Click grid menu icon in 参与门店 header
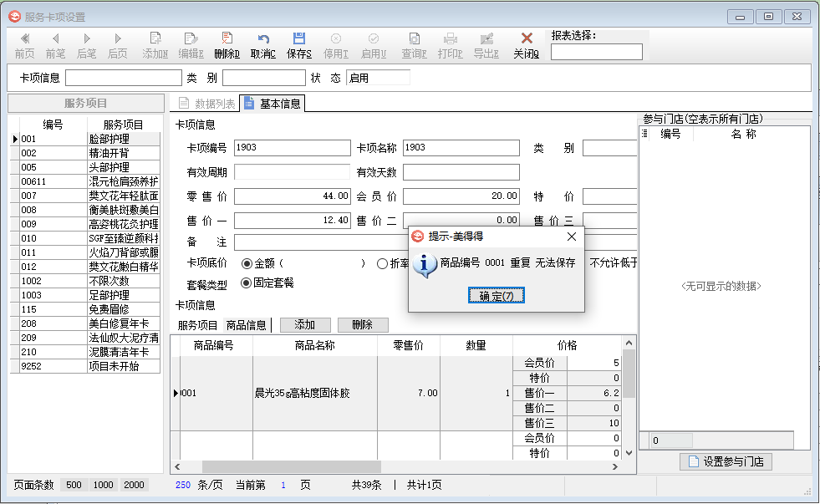Image resolution: width=820 pixels, height=504 pixels. [644, 134]
